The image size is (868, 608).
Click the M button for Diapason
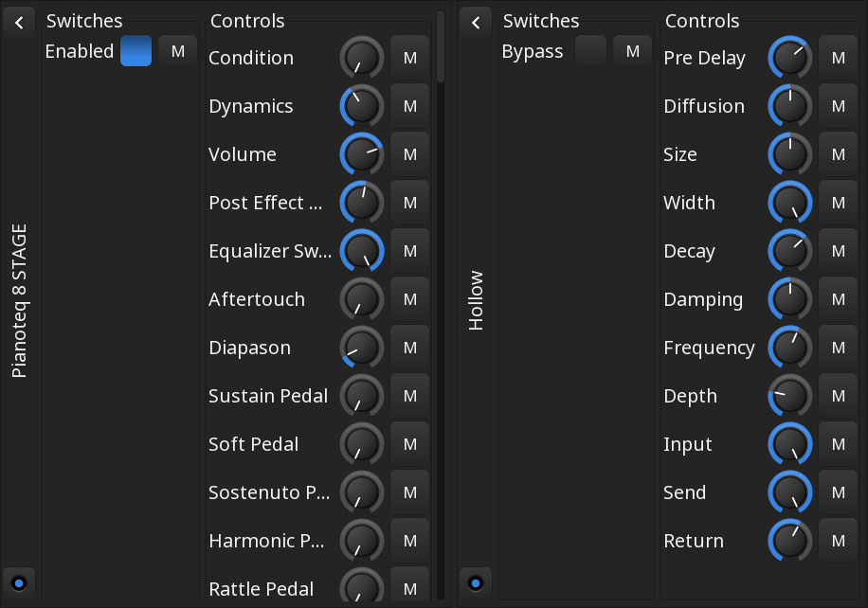coord(410,348)
